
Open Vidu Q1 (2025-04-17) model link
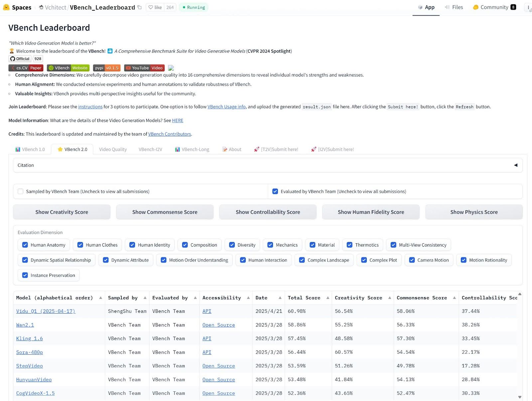coord(46,311)
